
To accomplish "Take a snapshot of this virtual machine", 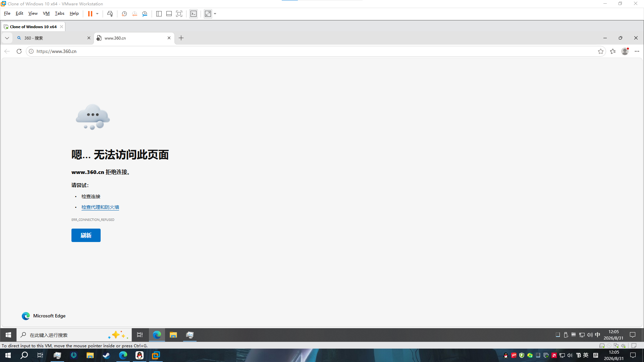I will [x=124, y=14].
